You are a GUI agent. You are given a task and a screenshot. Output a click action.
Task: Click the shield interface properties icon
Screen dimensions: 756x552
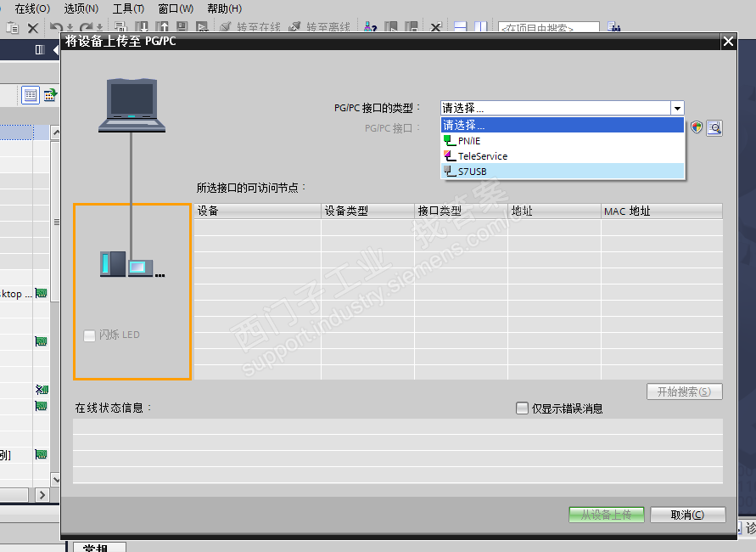[697, 127]
